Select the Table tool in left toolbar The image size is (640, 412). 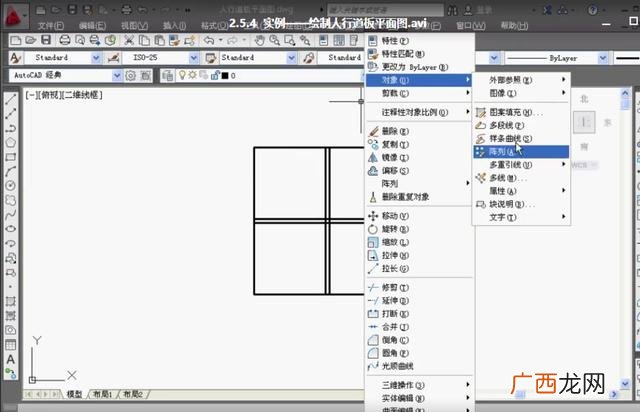click(x=10, y=345)
